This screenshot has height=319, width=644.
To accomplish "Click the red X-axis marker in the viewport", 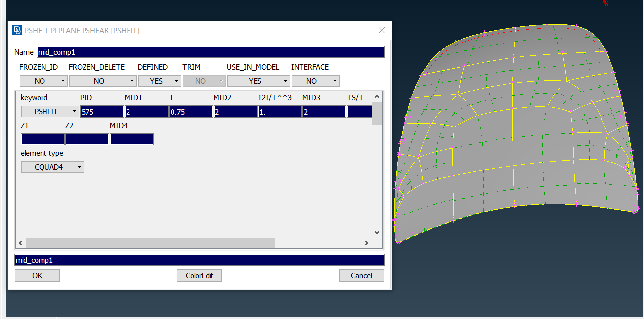I will click(605, 4).
